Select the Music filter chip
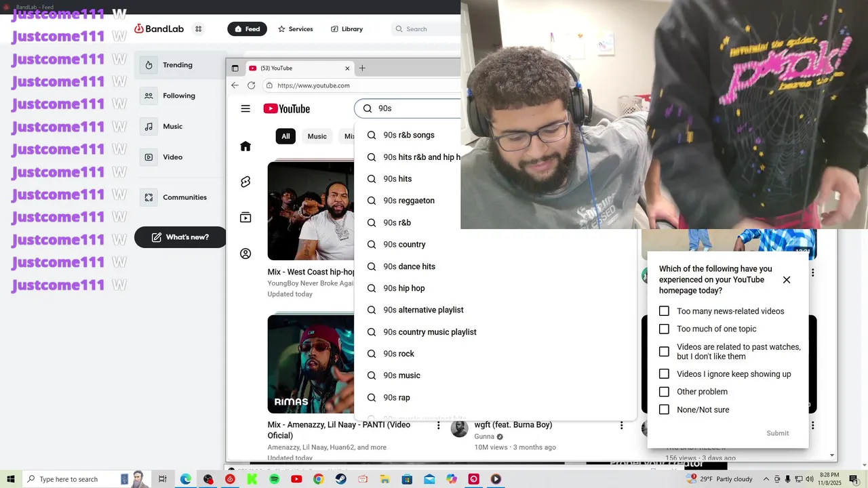The height and width of the screenshot is (488, 868). [x=317, y=136]
